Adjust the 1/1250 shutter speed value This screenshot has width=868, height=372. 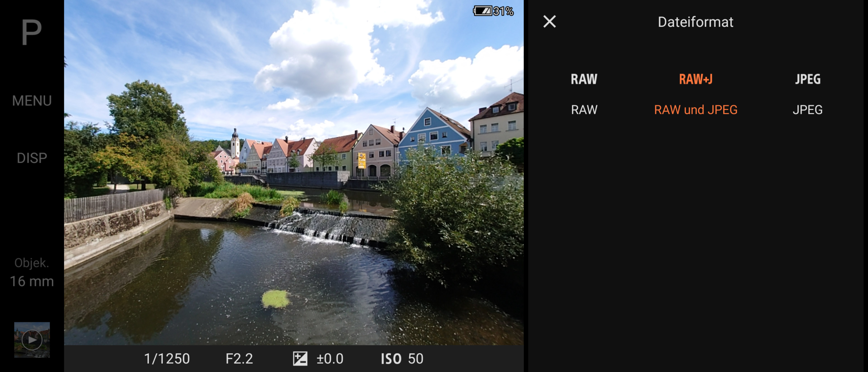(167, 358)
